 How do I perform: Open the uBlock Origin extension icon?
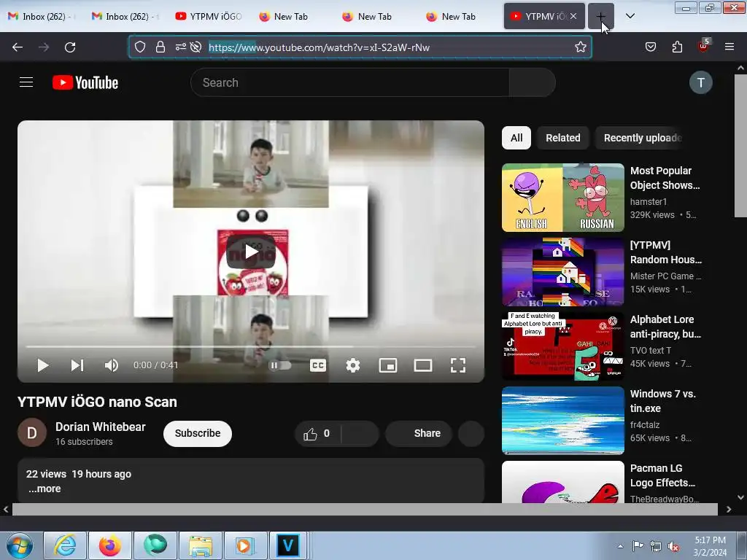point(704,46)
